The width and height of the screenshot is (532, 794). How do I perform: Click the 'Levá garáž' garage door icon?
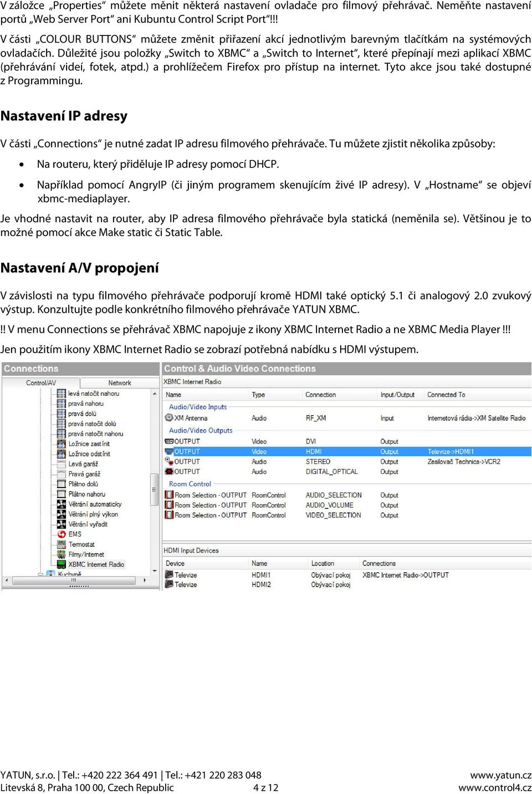click(62, 464)
